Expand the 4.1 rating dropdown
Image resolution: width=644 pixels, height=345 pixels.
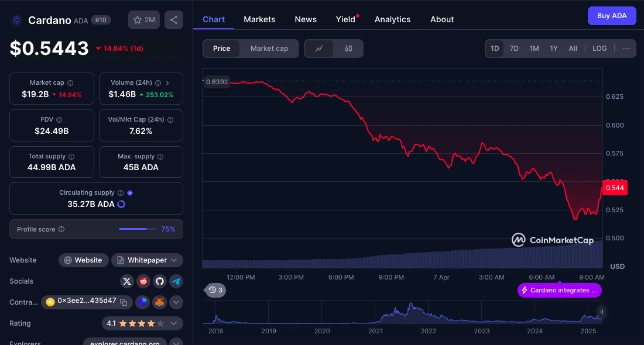[174, 323]
